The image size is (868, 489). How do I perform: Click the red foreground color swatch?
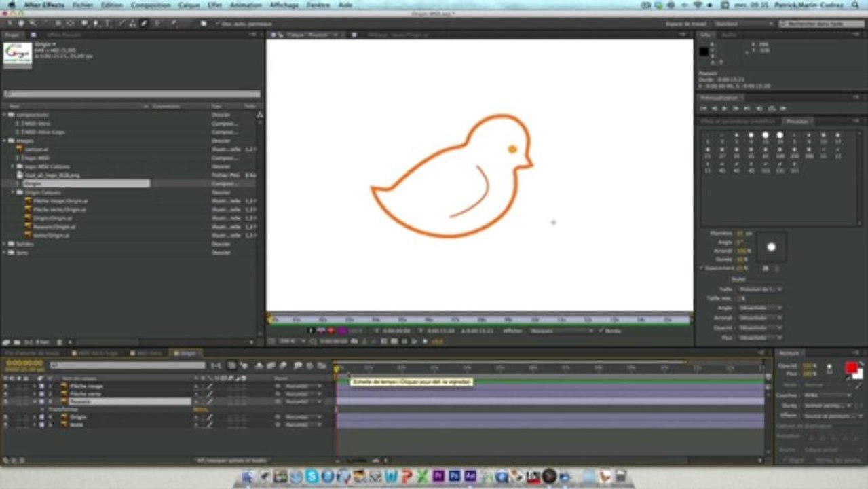point(851,367)
